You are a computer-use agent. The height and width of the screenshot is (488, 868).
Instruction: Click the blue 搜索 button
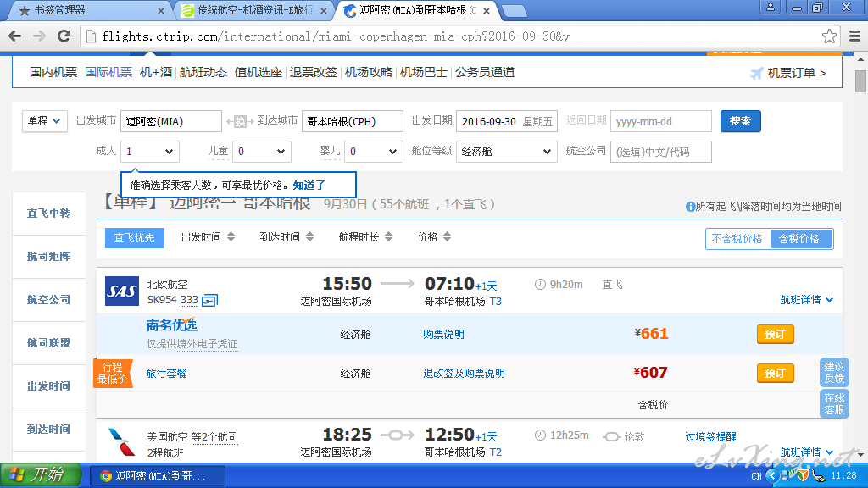tap(741, 121)
